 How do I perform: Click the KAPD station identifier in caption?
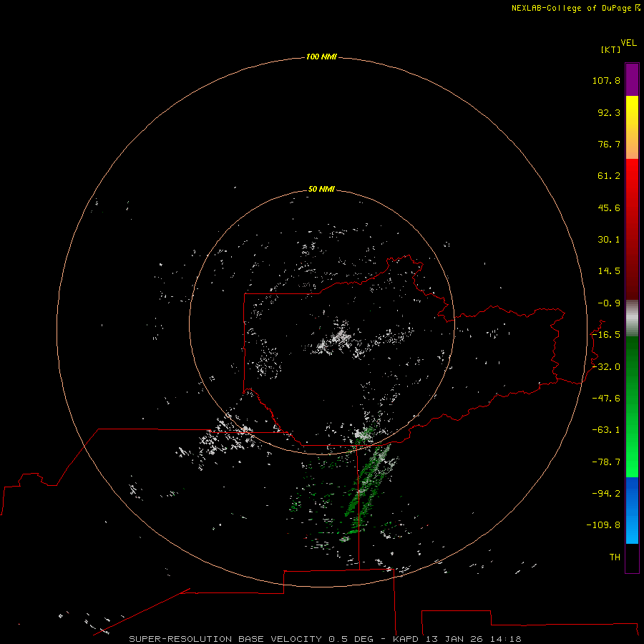406,639
